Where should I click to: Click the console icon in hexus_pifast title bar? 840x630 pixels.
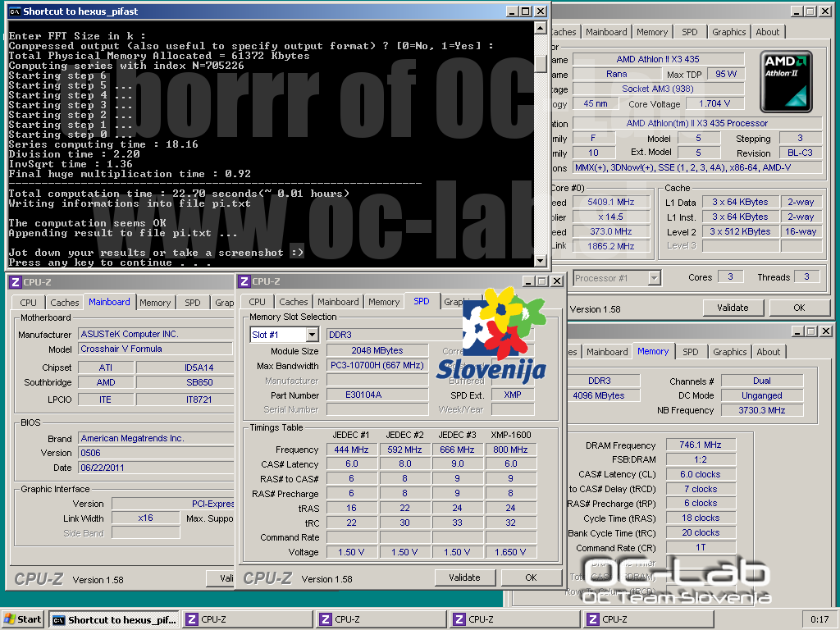(x=15, y=11)
